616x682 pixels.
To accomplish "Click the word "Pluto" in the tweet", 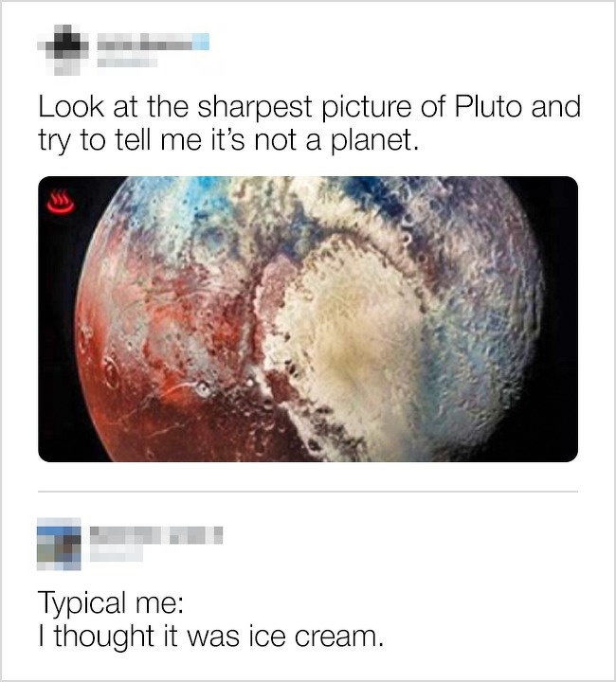I will [488, 106].
